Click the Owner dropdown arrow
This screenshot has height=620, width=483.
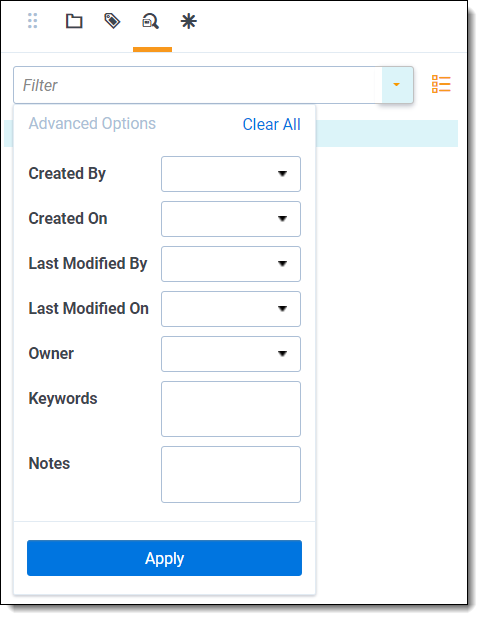coord(282,354)
